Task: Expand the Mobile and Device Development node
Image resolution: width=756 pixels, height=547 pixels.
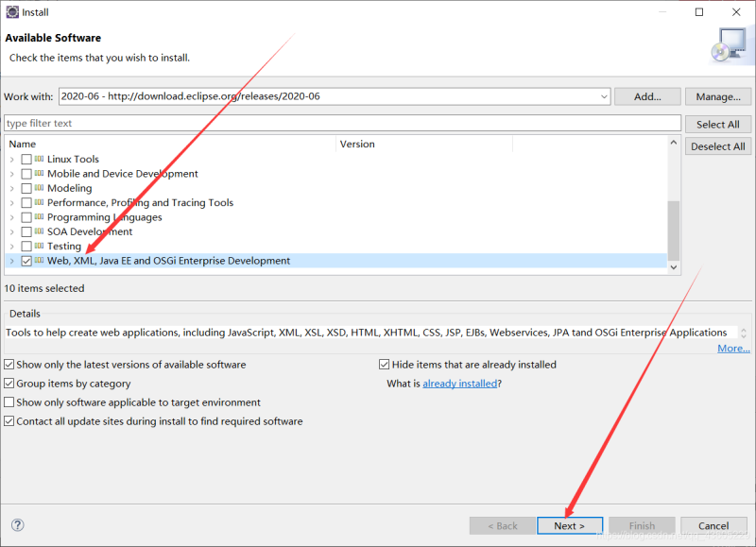Action: [12, 174]
